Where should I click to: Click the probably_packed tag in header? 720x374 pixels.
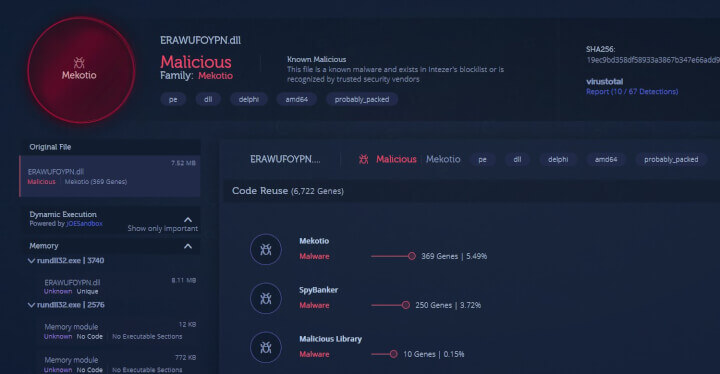tap(362, 99)
